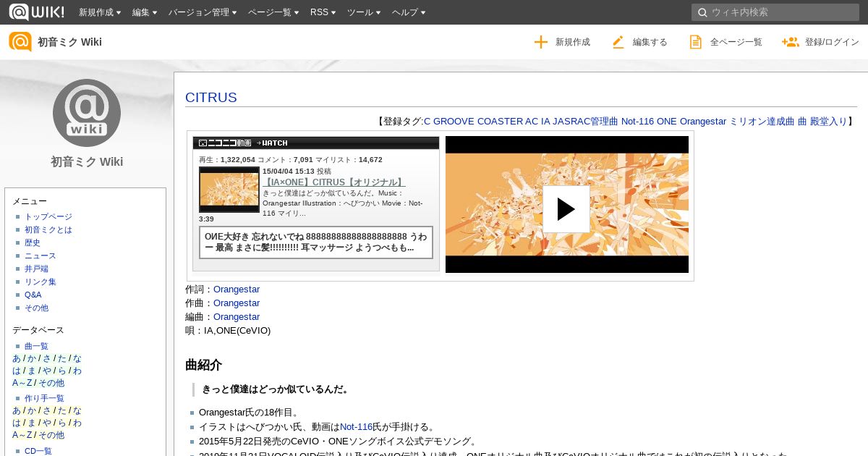Click the plus icon for 新規作成
Screen dimensions: 868x456
pyautogui.click(x=541, y=42)
